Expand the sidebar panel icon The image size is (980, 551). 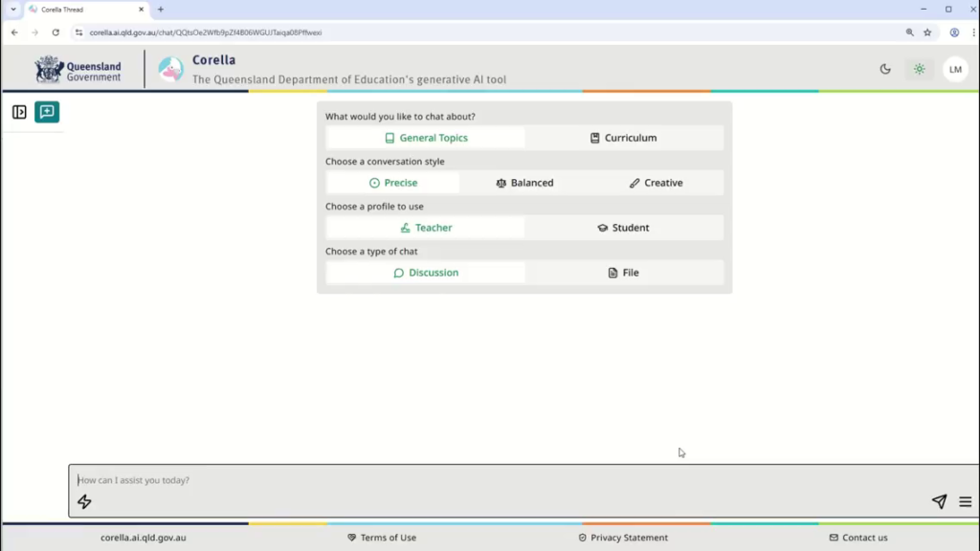(x=19, y=112)
